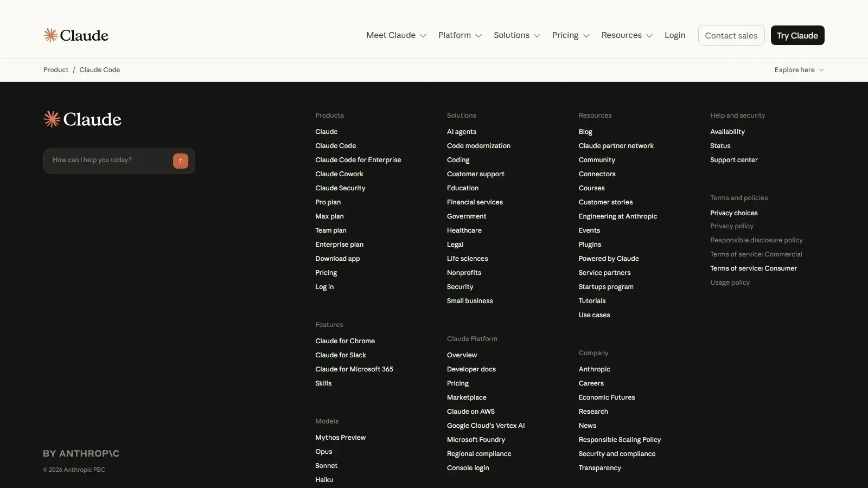Select the Max plan link
The height and width of the screenshot is (488, 868).
click(329, 216)
